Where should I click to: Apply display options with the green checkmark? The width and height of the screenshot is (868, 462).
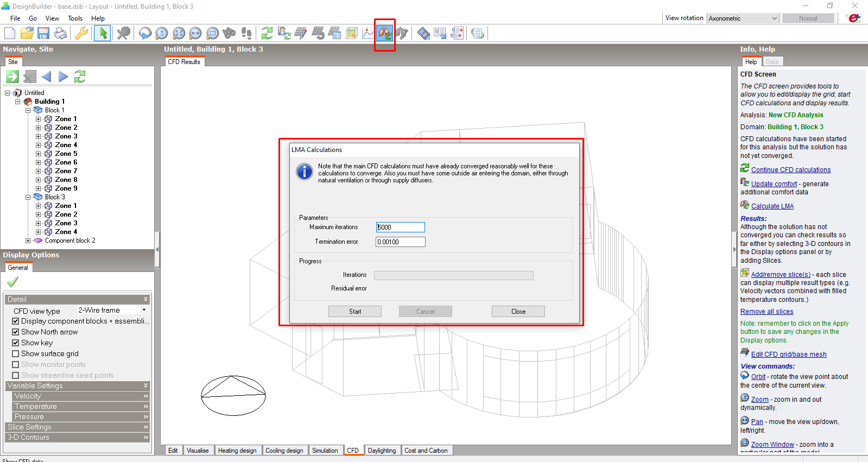point(12,281)
